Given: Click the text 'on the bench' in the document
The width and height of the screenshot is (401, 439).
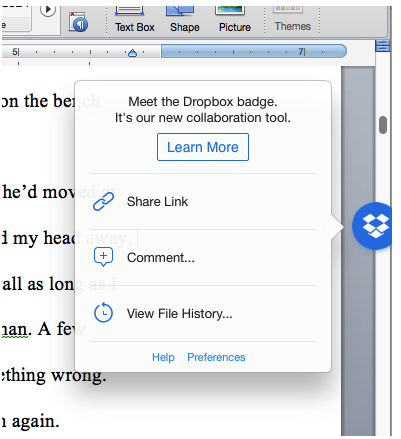Looking at the screenshot, I should pos(51,101).
